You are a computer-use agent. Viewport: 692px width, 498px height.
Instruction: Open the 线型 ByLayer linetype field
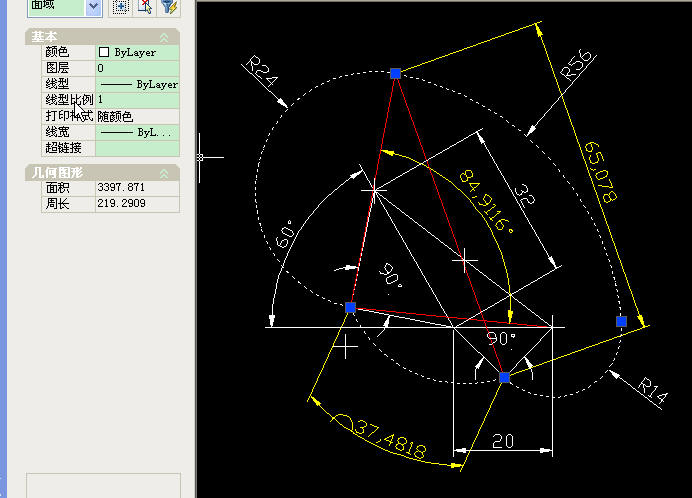(137, 84)
